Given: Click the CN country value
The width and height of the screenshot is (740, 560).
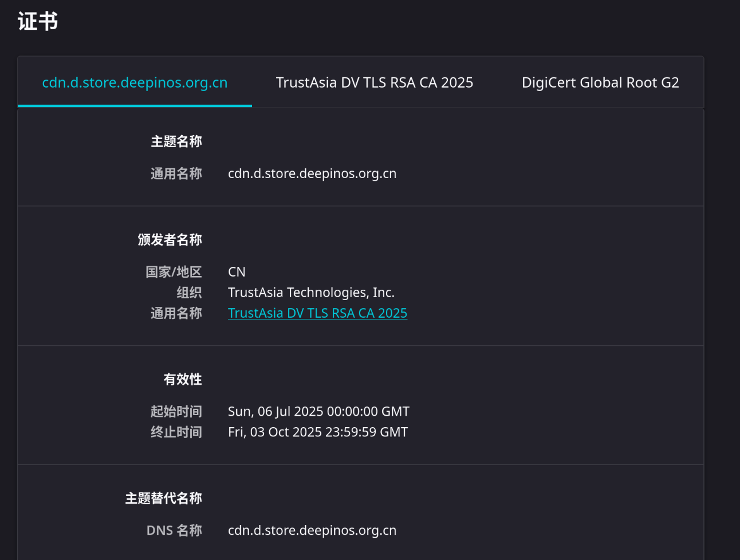Looking at the screenshot, I should [237, 272].
